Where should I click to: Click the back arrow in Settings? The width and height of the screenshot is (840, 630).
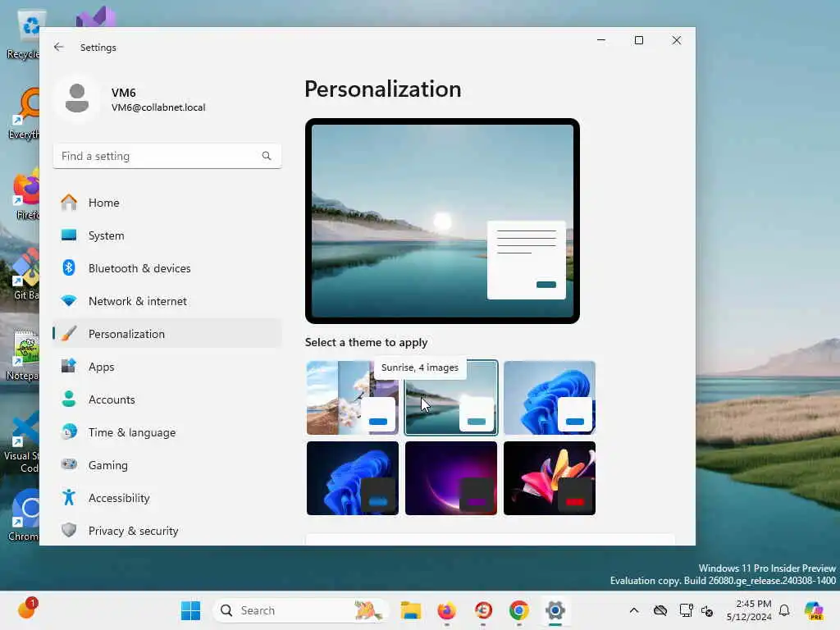(x=59, y=47)
